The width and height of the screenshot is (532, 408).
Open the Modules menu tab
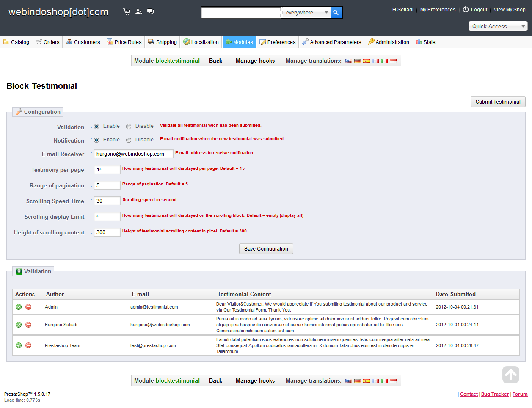(x=239, y=42)
